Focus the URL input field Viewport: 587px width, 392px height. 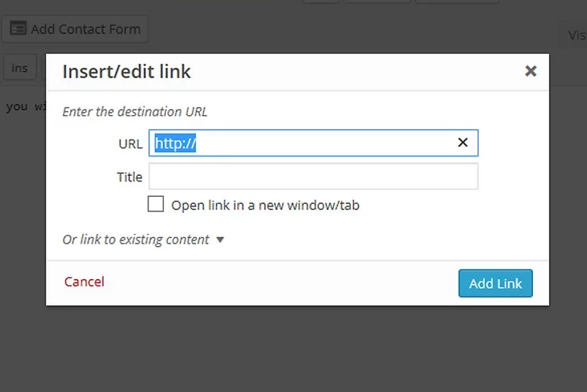[x=323, y=143]
